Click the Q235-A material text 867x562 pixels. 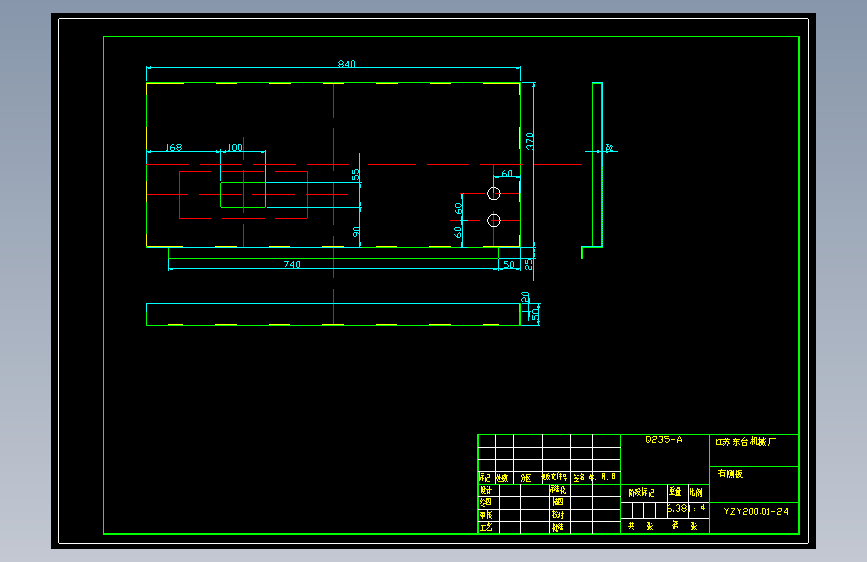[664, 440]
